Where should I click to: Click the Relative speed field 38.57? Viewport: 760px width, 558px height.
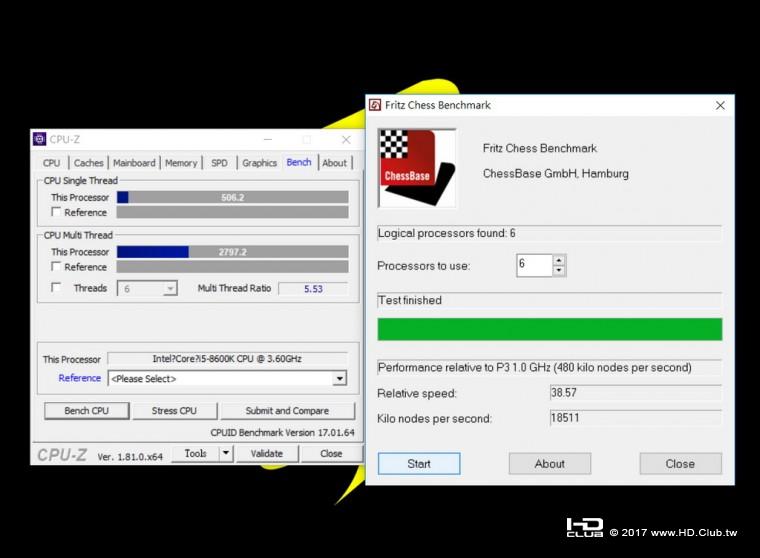pyautogui.click(x=635, y=393)
